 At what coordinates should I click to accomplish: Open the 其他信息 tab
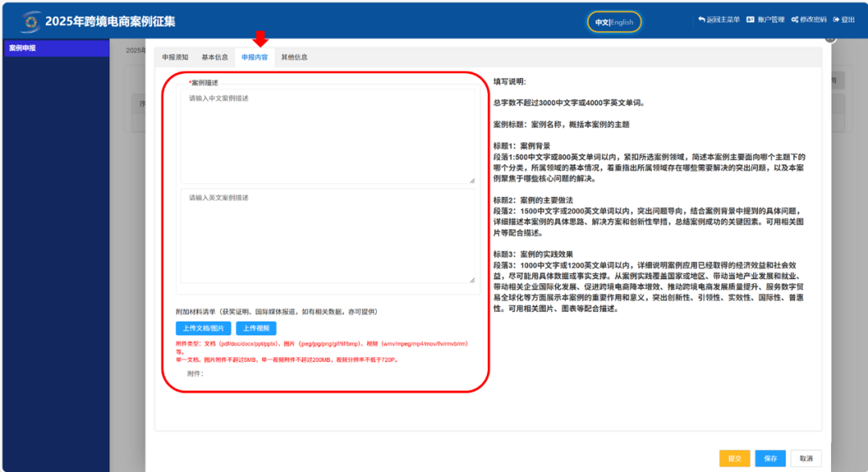click(294, 57)
